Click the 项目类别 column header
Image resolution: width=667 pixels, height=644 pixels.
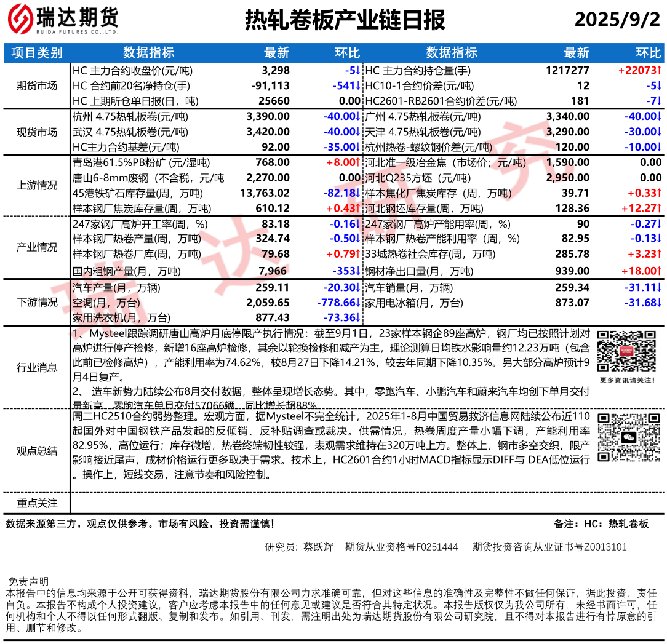coord(37,53)
